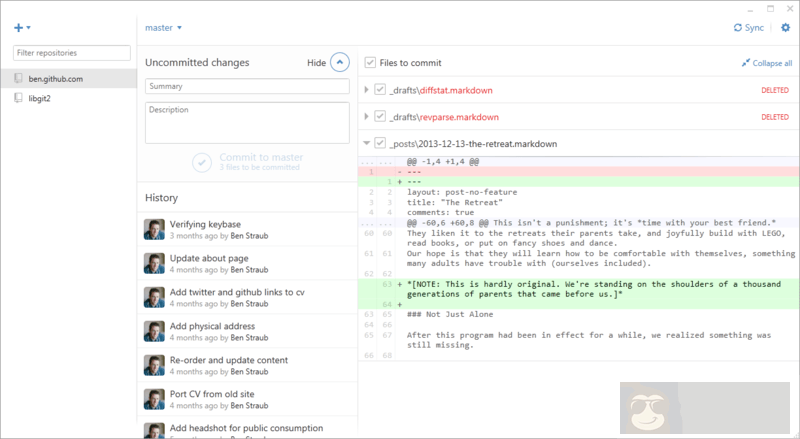Select the Add physical address commit
This screenshot has width=800, height=439.
coord(212,326)
